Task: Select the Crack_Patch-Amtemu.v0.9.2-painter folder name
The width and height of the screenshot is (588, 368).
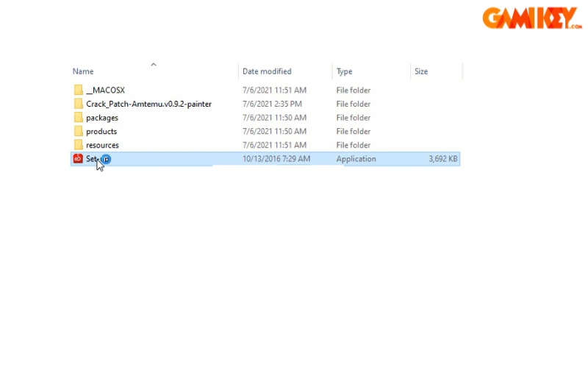Action: tap(148, 104)
